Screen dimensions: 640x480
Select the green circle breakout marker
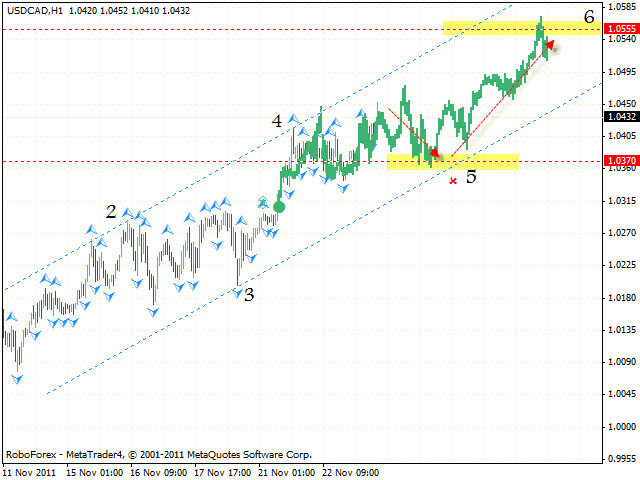click(x=279, y=206)
